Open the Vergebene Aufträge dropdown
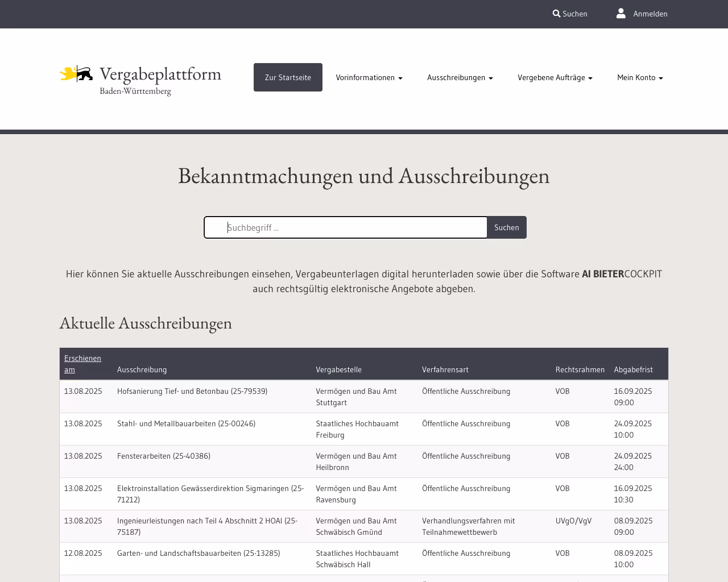Image resolution: width=728 pixels, height=582 pixels. coord(555,77)
